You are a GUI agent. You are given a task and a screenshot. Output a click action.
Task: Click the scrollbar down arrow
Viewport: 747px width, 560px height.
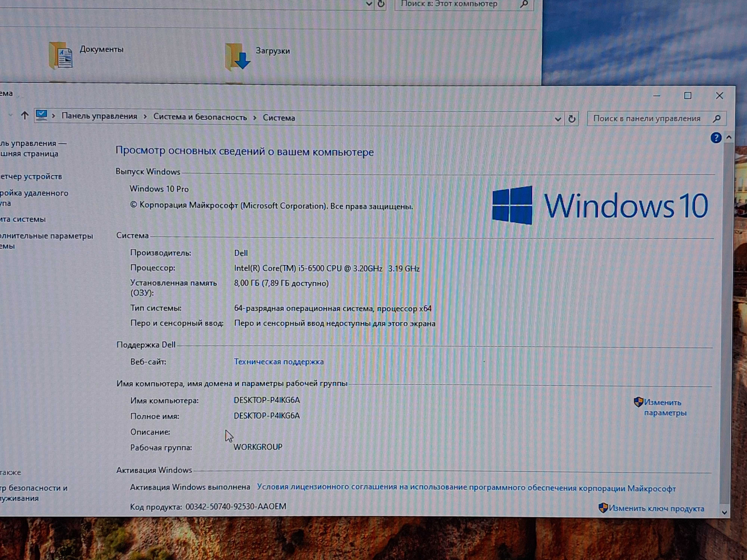724,512
